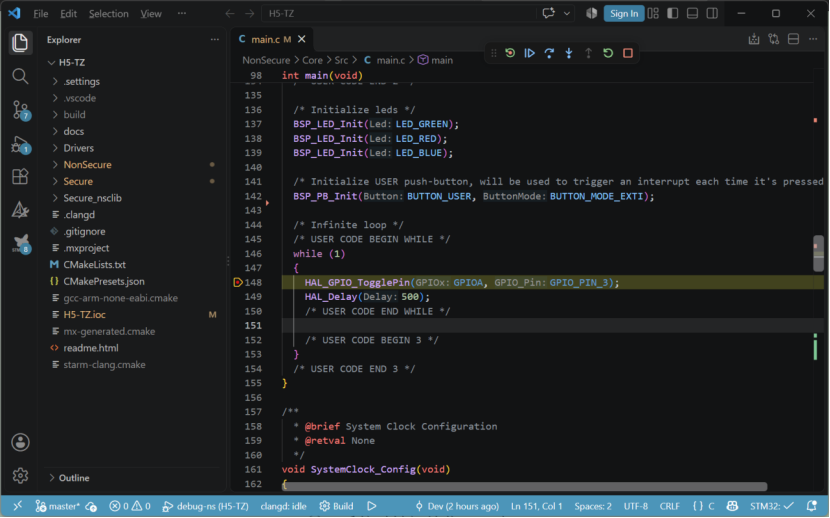Click editor action icon with download arrow
This screenshot has height=518, width=830.
[x=754, y=39]
